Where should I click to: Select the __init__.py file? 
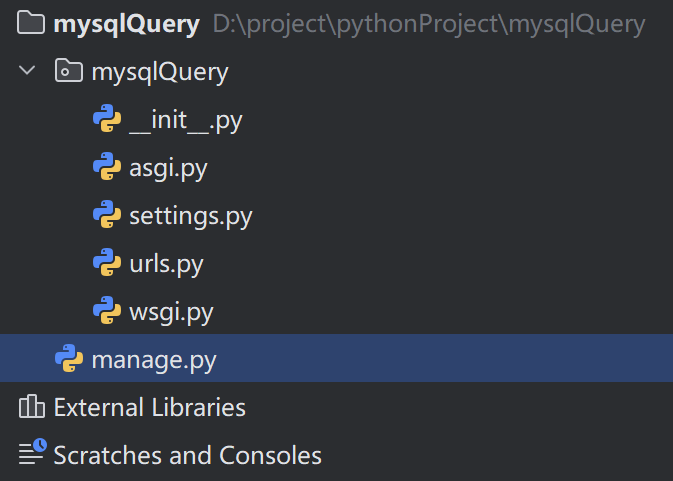pos(186,120)
